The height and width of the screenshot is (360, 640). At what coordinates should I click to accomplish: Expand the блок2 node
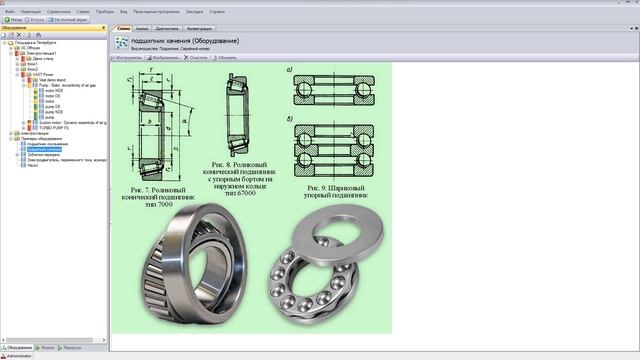(17, 69)
